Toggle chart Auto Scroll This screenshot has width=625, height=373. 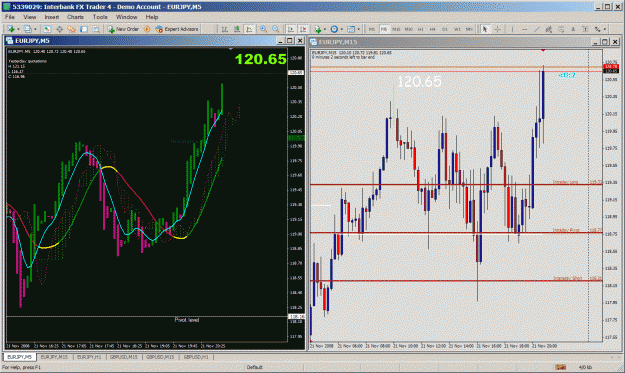(291, 29)
